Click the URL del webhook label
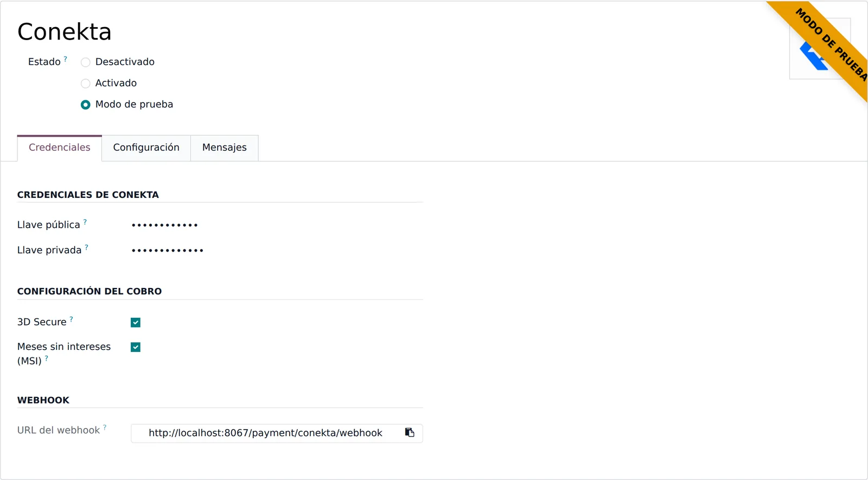This screenshot has width=868, height=480. (59, 430)
